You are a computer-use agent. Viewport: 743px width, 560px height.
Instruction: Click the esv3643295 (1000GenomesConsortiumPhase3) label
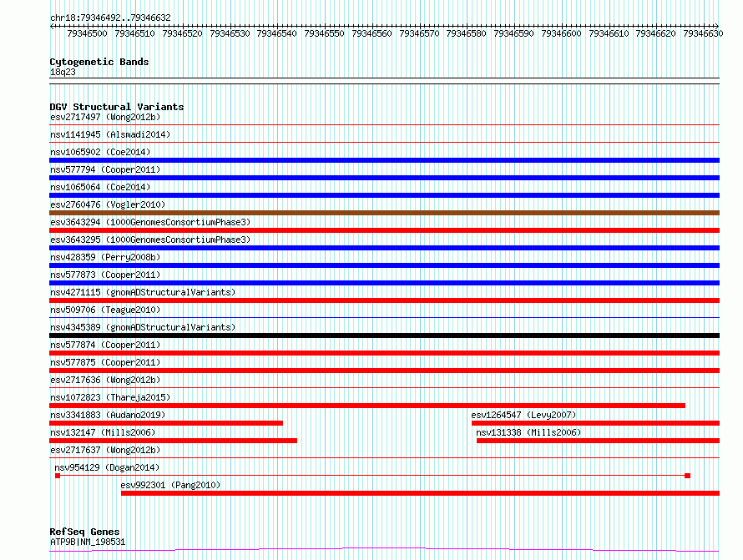150,240
